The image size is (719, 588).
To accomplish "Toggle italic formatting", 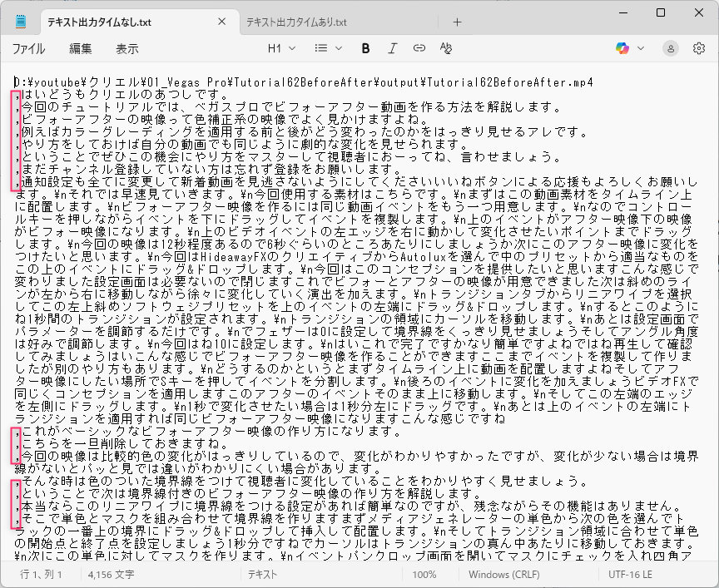I will pyautogui.click(x=392, y=48).
